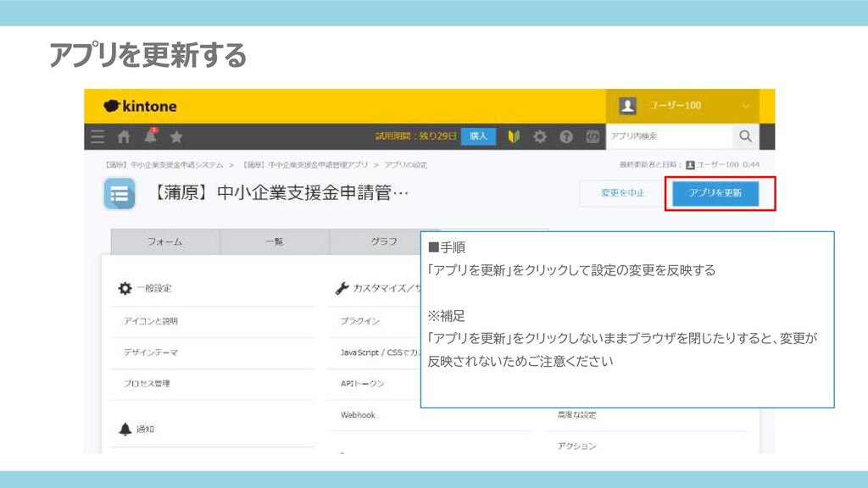Open breadcrumb 中小企業支援金申請システム
The image size is (868, 488).
click(x=164, y=165)
